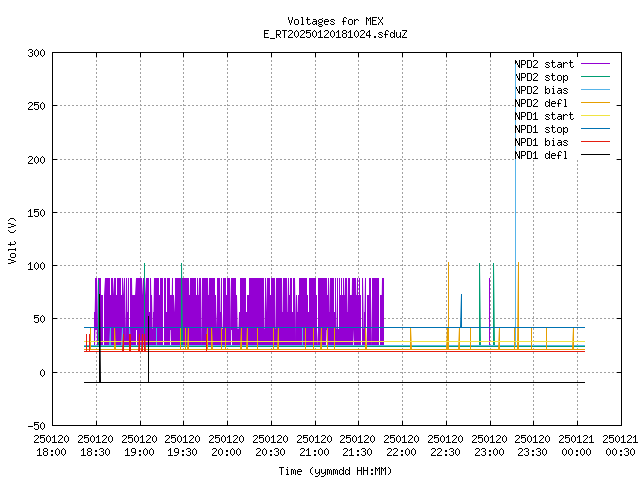This screenshot has width=640, height=480.
Task: Click the x-axis tick label 250120 18:30
Action: [96, 446]
